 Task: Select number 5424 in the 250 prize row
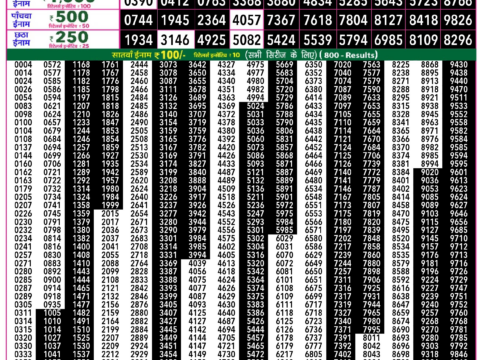[281, 40]
